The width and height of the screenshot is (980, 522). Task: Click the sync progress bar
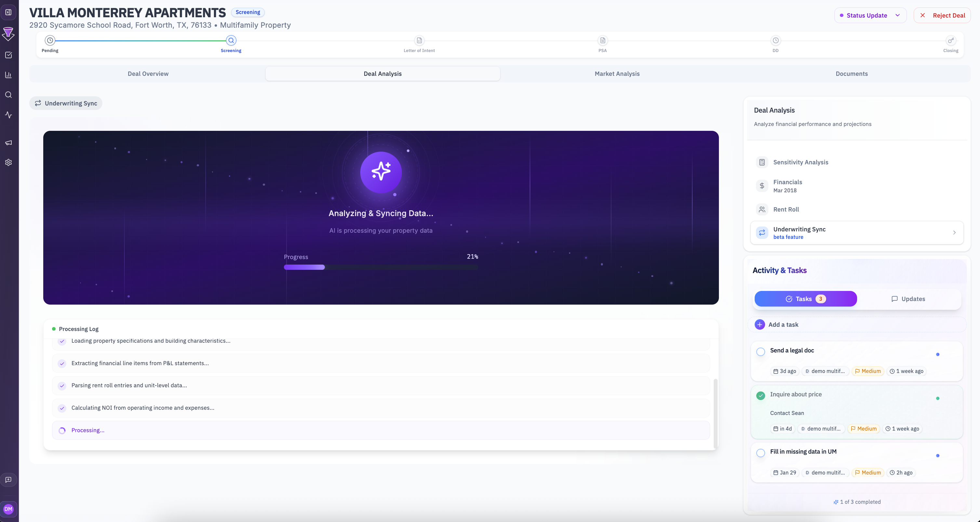(x=380, y=267)
